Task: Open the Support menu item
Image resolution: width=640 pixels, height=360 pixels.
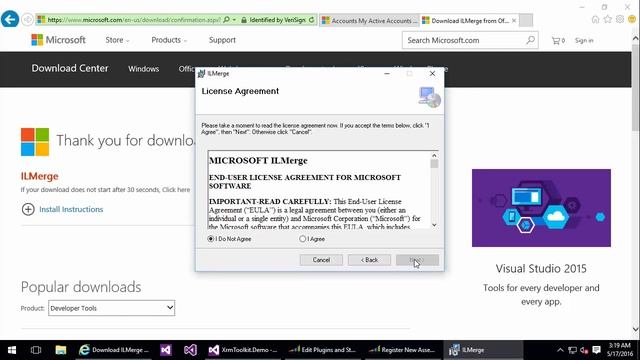Action: (x=222, y=40)
